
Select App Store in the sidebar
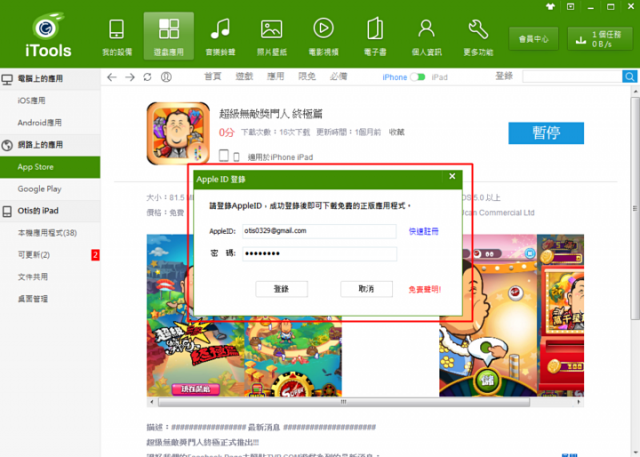pyautogui.click(x=50, y=167)
